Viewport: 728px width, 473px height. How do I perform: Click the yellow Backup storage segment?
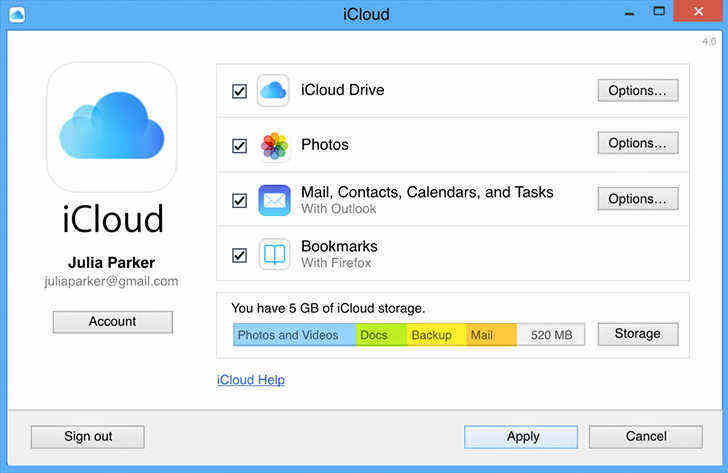click(436, 335)
